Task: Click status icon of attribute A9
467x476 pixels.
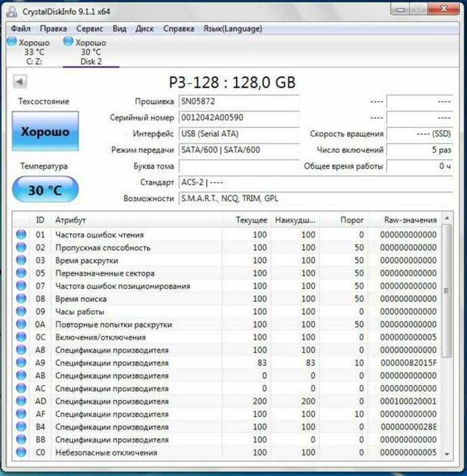Action: pyautogui.click(x=21, y=362)
